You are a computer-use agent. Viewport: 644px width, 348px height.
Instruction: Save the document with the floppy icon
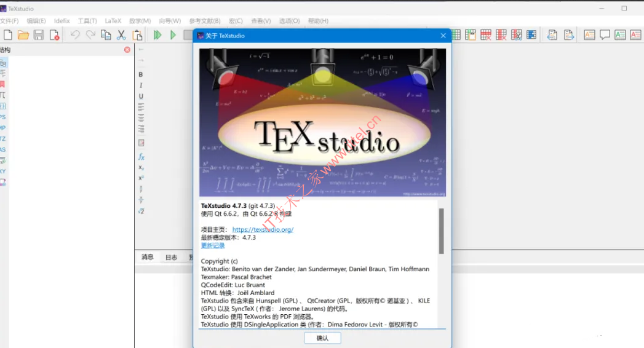[x=39, y=35]
